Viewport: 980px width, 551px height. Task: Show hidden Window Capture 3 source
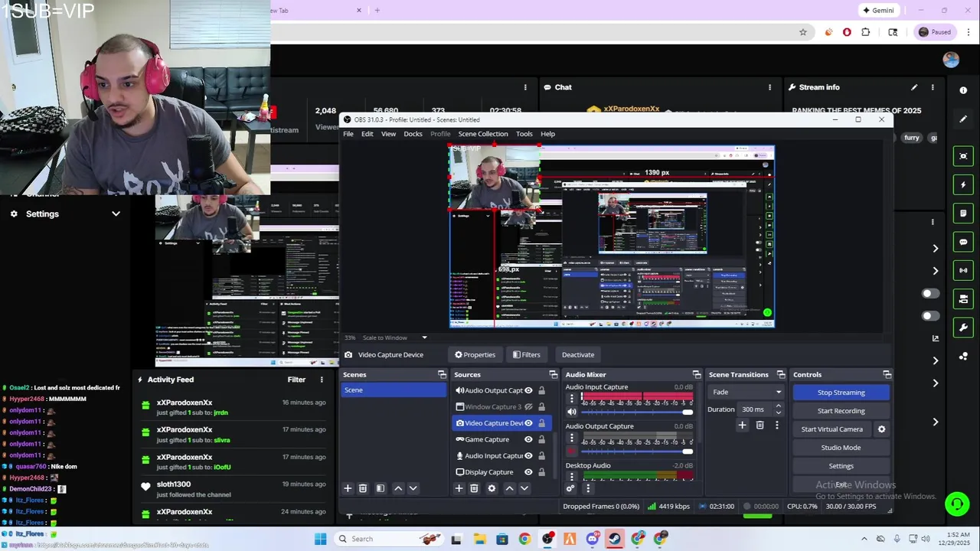tap(528, 407)
